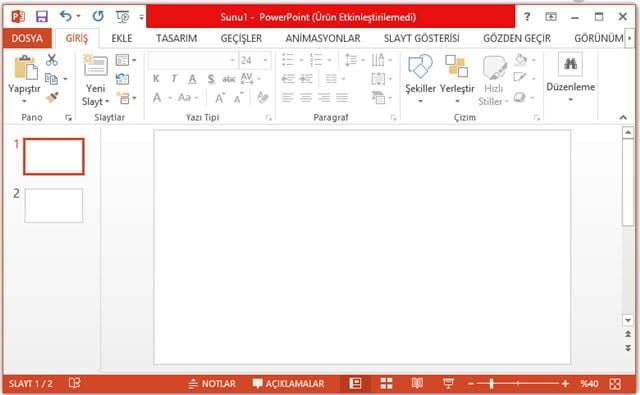Toggle justify paragraph button

(x=342, y=98)
